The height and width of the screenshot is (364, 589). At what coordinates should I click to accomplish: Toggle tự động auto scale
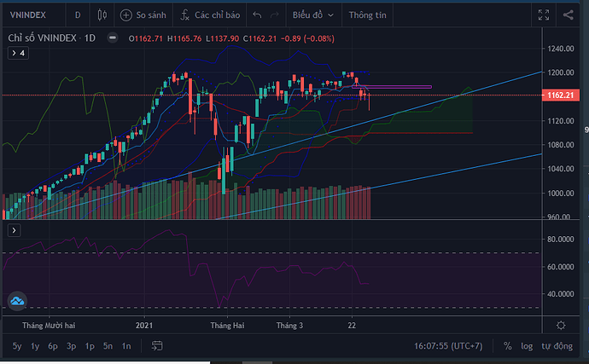click(x=557, y=346)
